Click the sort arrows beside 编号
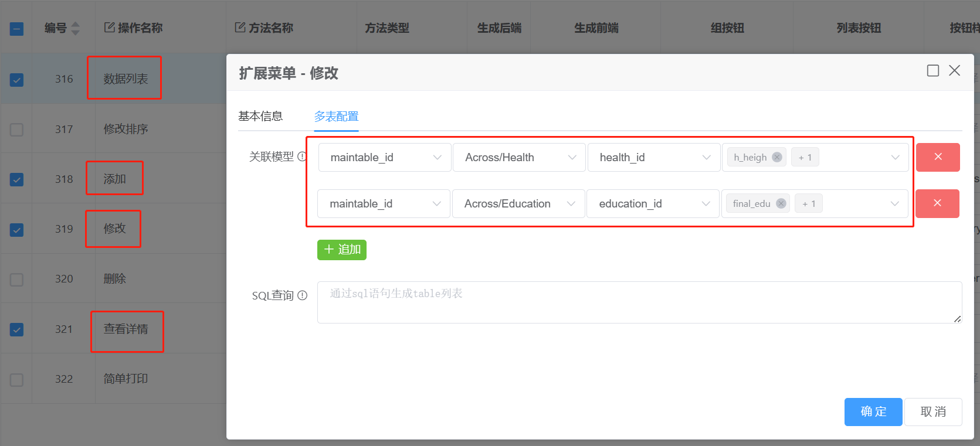 click(75, 28)
